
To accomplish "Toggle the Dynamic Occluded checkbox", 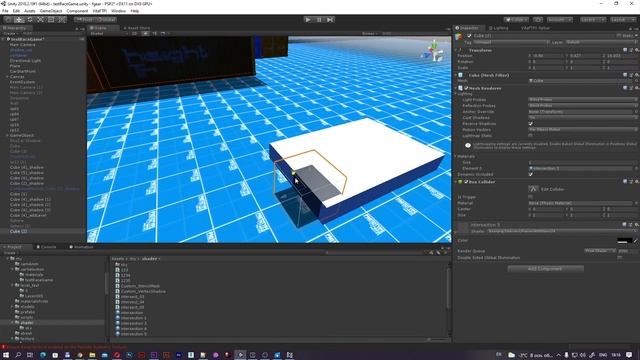I will click(531, 174).
